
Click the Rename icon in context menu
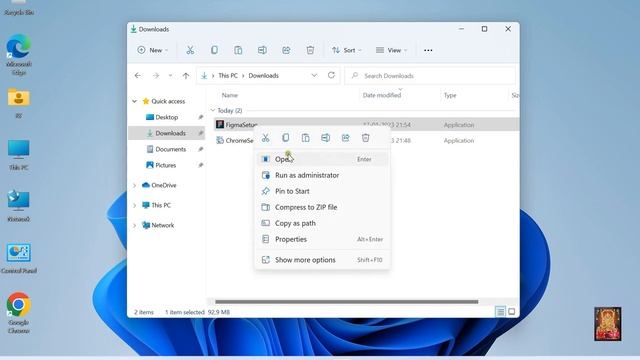[x=325, y=138]
